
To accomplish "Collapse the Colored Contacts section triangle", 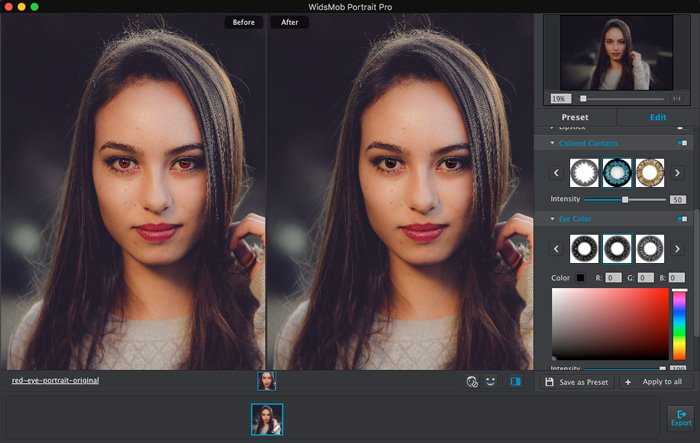I will 552,143.
